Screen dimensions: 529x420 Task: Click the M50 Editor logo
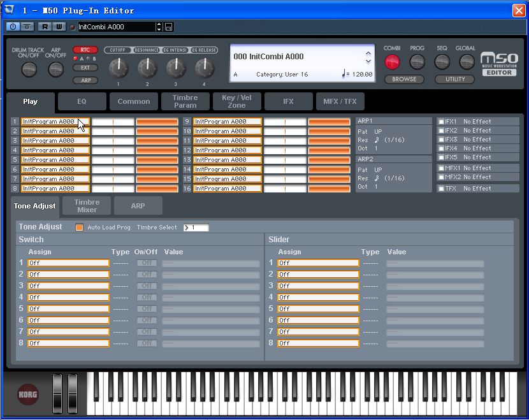499,64
